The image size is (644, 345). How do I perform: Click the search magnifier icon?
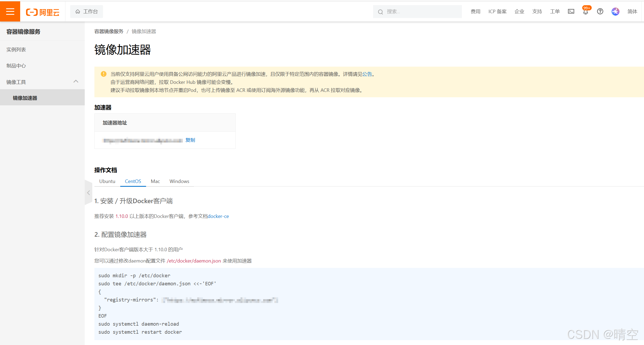click(x=380, y=12)
